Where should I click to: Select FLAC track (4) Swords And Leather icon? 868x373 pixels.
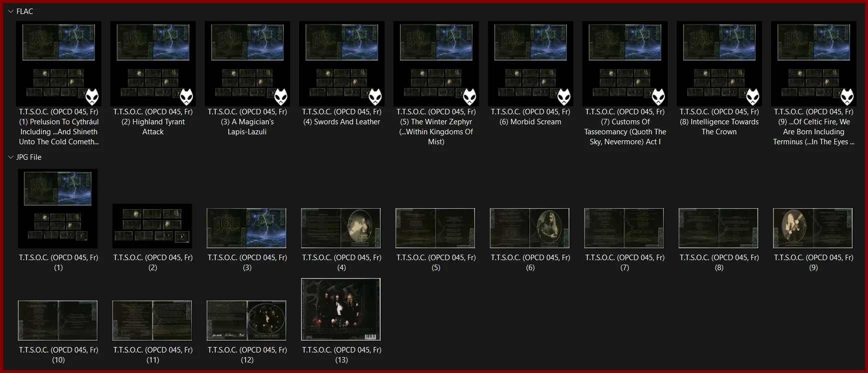tap(342, 63)
